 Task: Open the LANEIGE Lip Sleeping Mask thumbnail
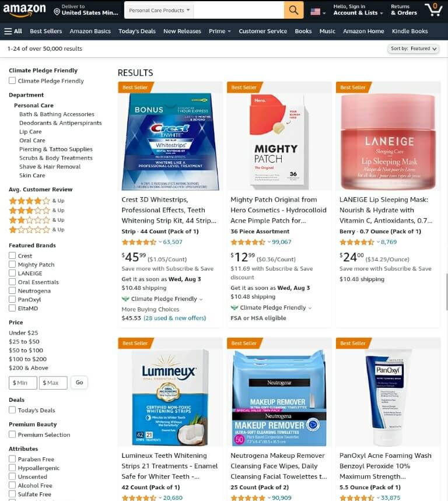[x=388, y=142]
